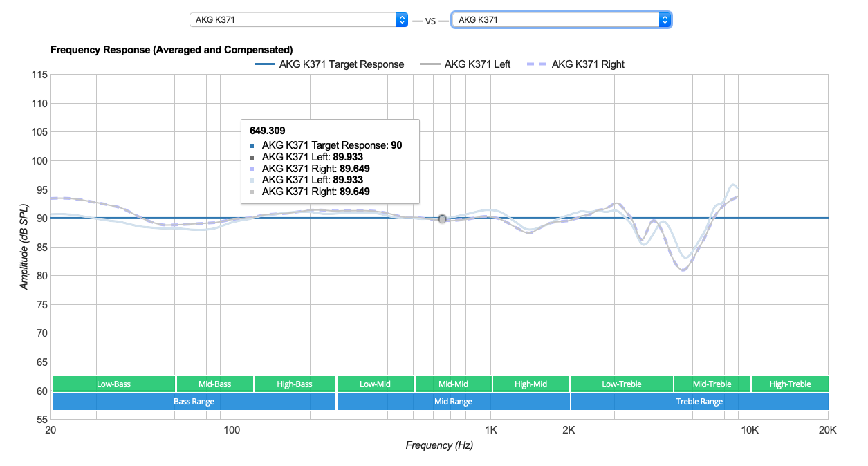The width and height of the screenshot is (868, 466).
Task: Click the tooltip row 'AKG K371 Target Response: 90'
Action: [x=326, y=145]
